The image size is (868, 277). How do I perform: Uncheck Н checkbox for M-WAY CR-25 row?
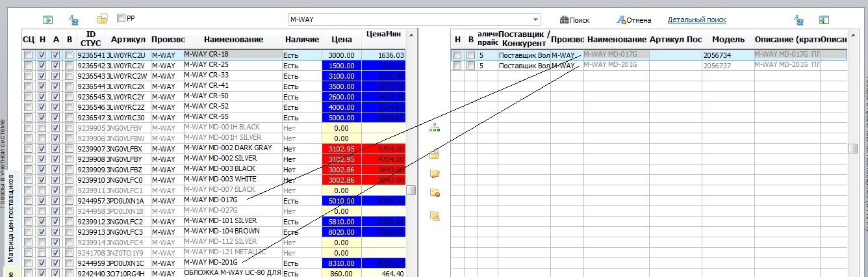tap(42, 66)
